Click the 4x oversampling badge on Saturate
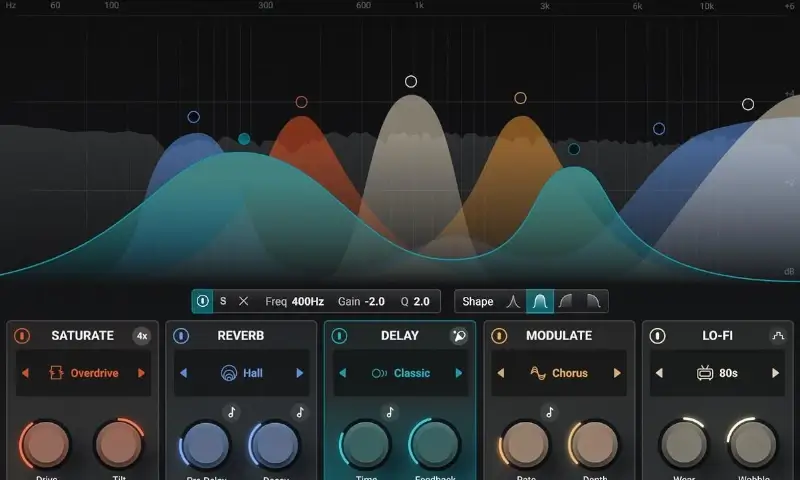 coord(142,336)
